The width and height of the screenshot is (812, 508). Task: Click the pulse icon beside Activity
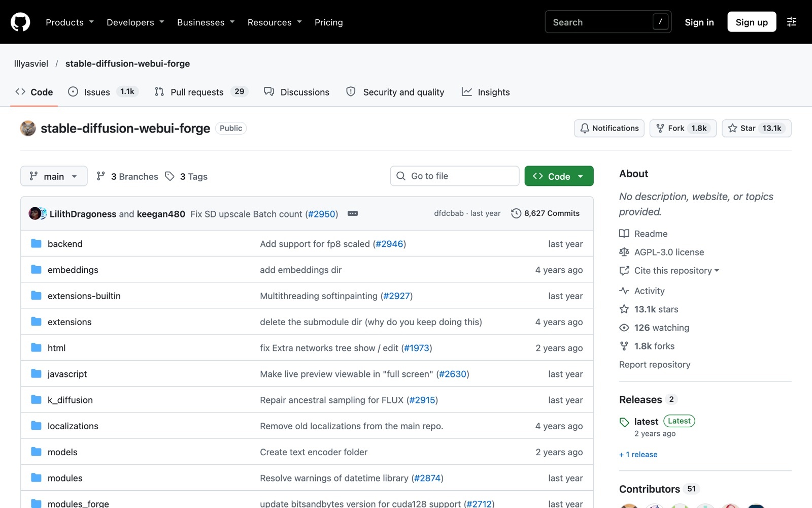tap(624, 291)
